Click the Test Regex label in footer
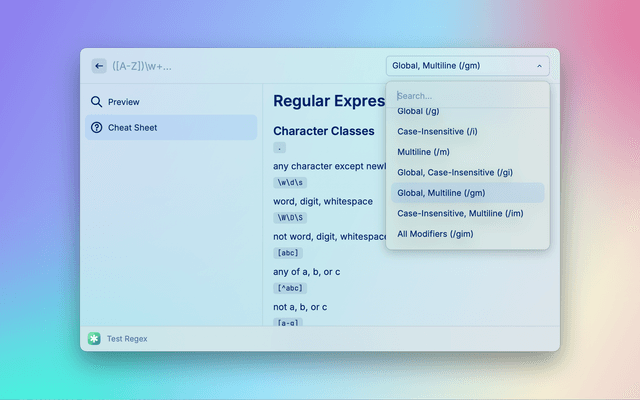 pos(127,339)
